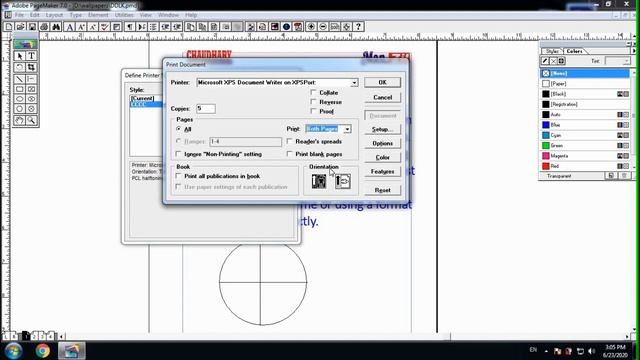Click OK in Print Document dialog

pos(382,82)
